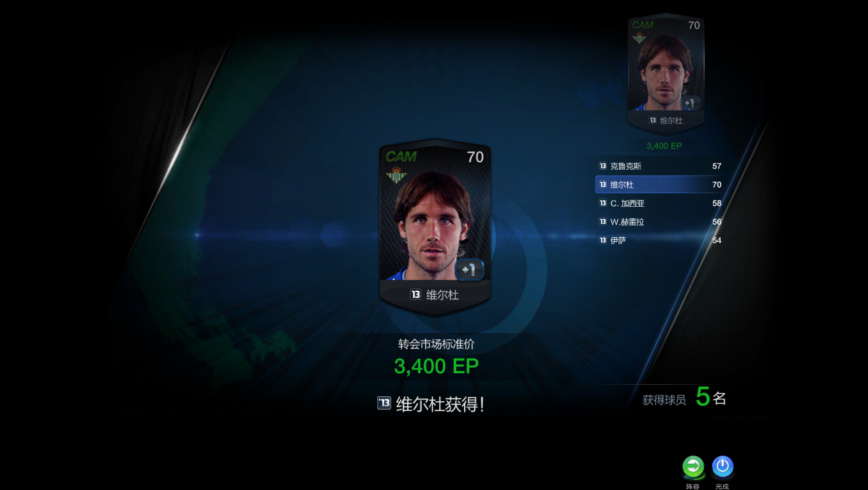Screen dimensions: 868x490
Task: Click the 13 season icon next to 伊萨
Action: pyautogui.click(x=602, y=240)
